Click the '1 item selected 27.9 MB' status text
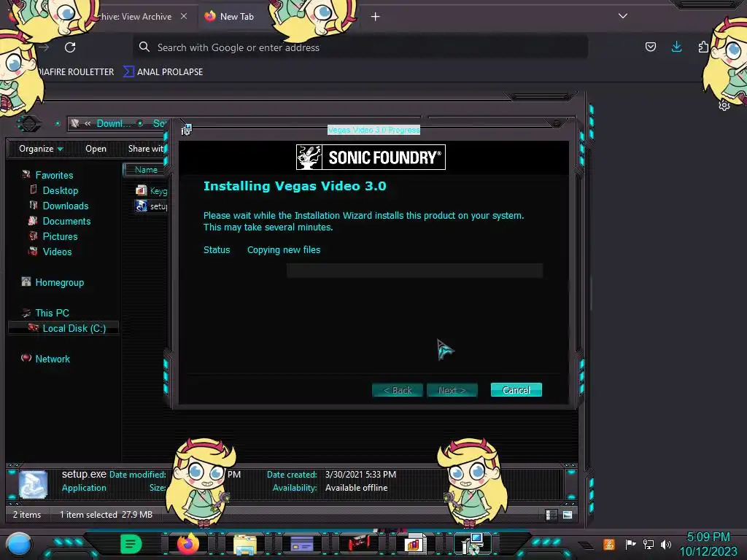747x560 pixels. click(106, 514)
